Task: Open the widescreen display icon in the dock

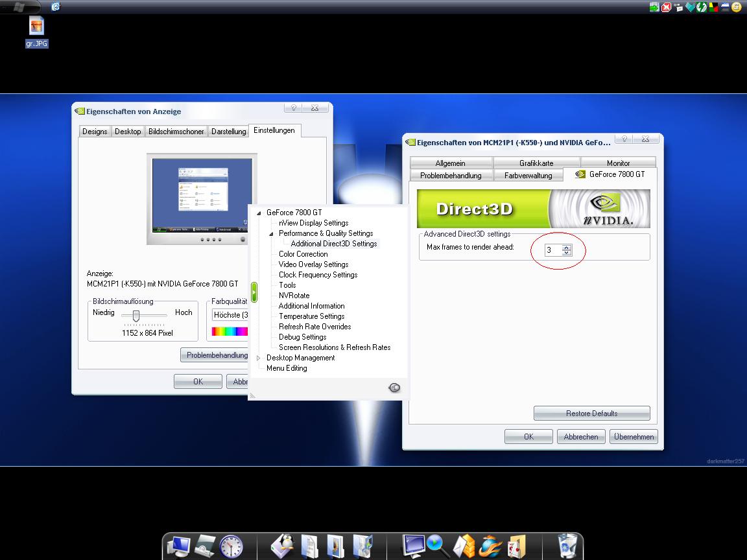Action: point(413,546)
